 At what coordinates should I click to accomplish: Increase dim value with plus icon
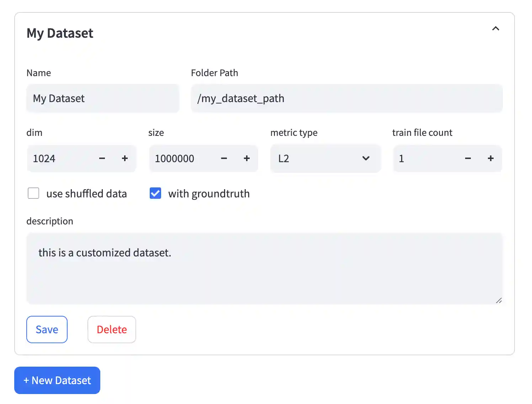click(x=125, y=159)
